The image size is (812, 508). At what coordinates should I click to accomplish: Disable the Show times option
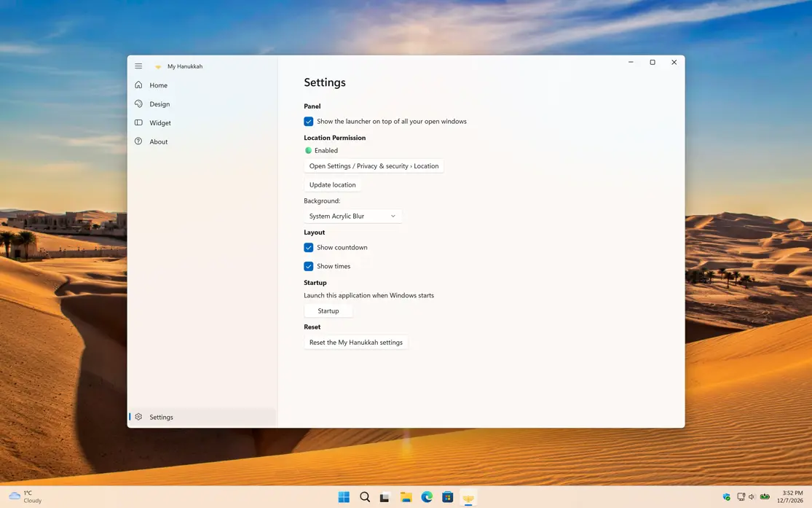tap(308, 266)
